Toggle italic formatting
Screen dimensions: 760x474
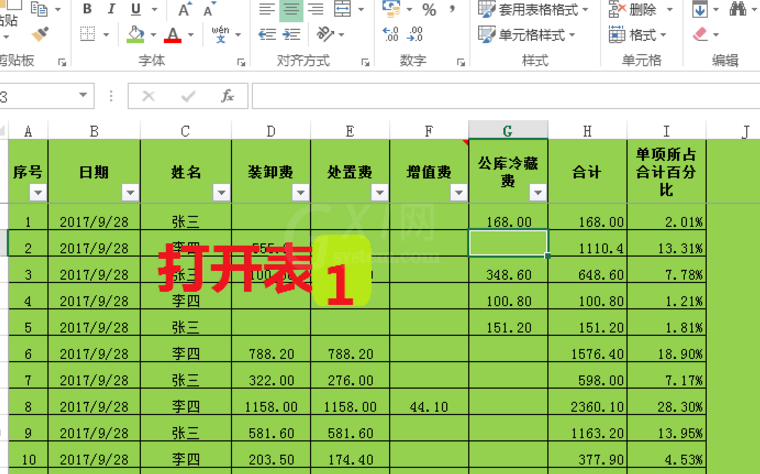111,9
